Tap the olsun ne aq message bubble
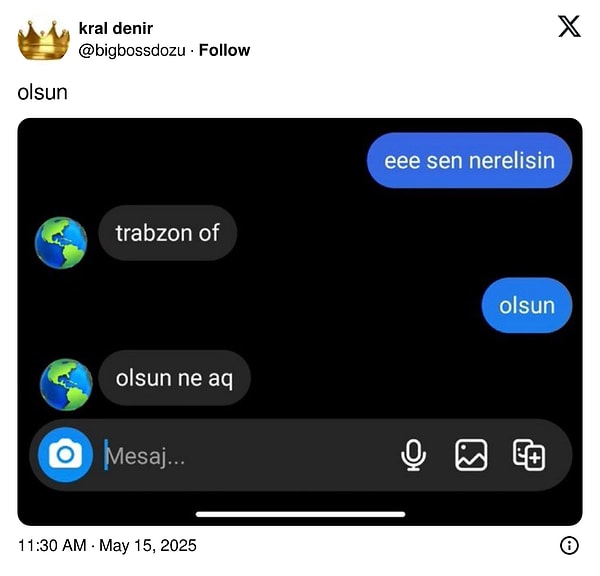 click(x=174, y=378)
